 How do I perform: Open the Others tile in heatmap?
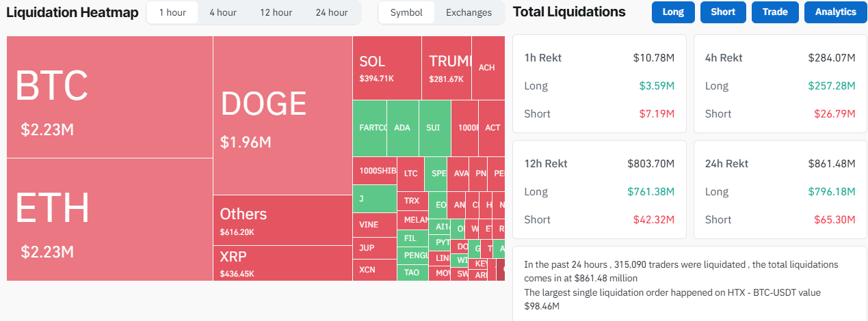tap(282, 220)
